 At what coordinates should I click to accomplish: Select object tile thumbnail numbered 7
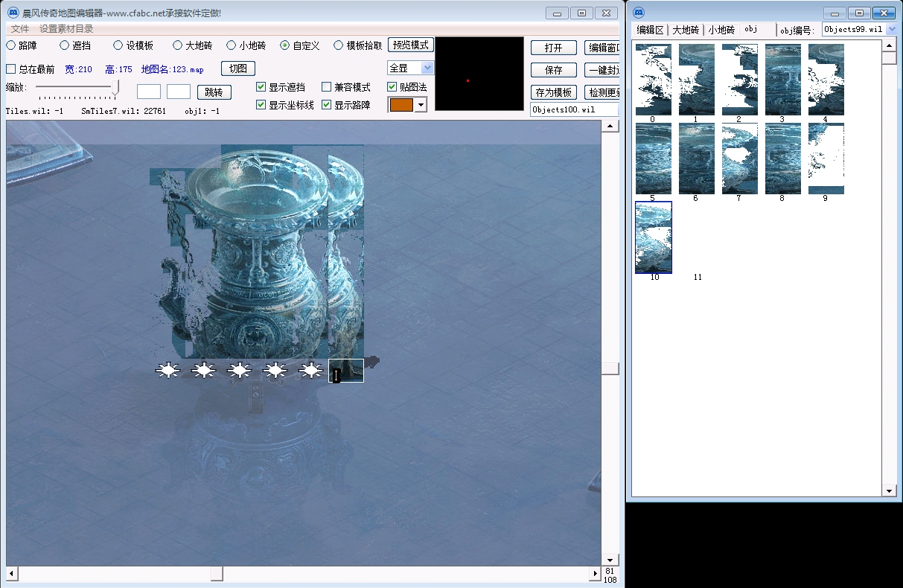(x=740, y=159)
